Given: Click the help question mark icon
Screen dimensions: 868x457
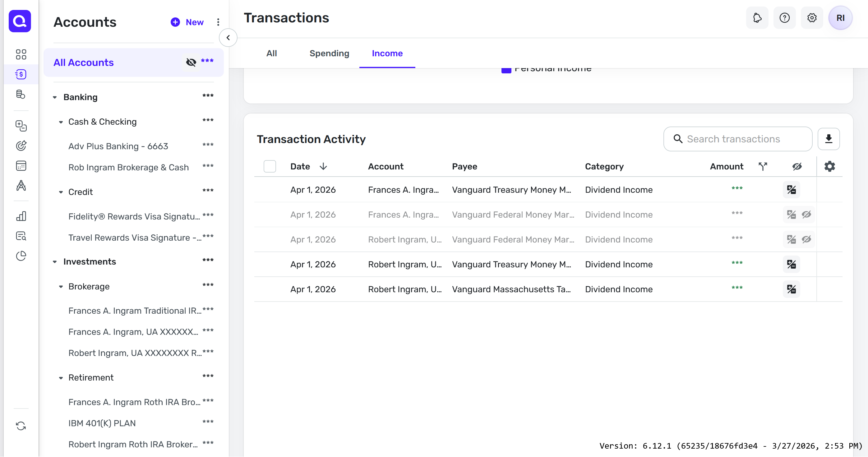Looking at the screenshot, I should pos(784,18).
